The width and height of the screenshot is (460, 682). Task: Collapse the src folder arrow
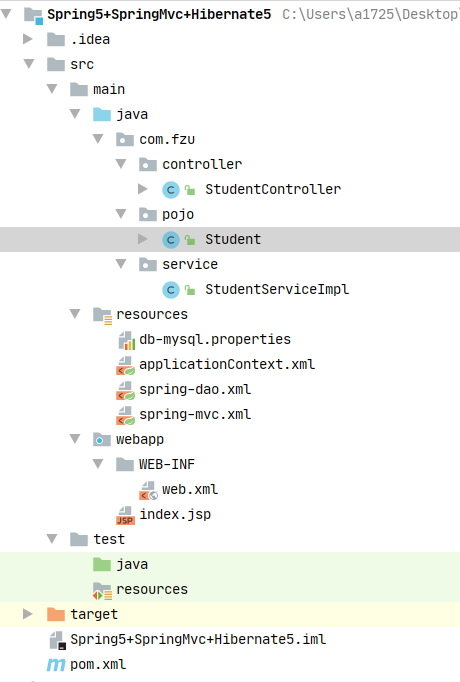coord(29,64)
